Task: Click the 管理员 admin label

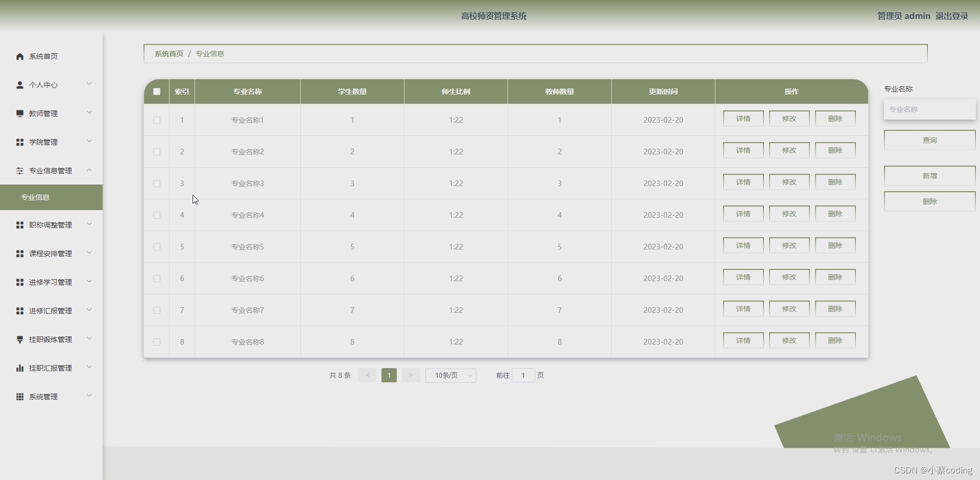Action: 904,16
